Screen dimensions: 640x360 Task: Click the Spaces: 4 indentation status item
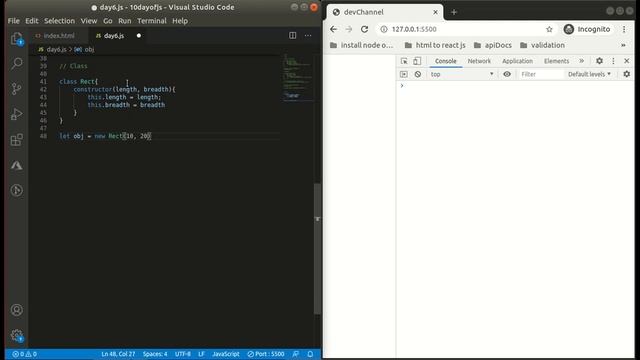[x=155, y=354]
